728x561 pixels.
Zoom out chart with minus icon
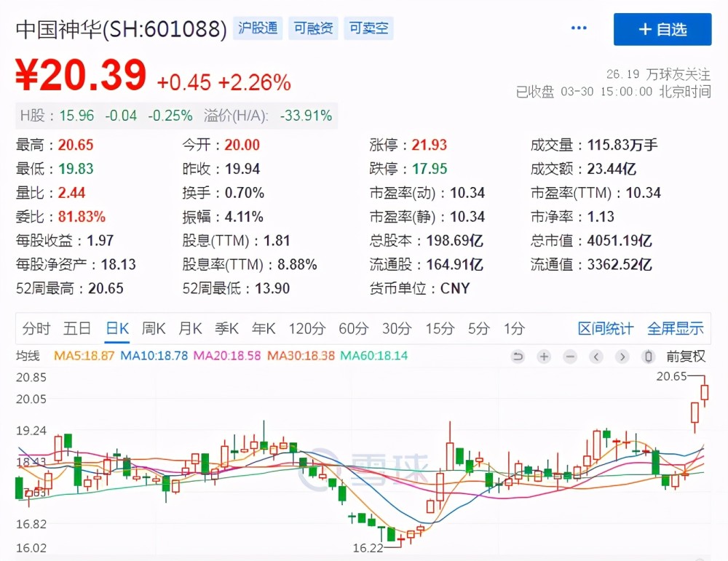pyautogui.click(x=570, y=357)
